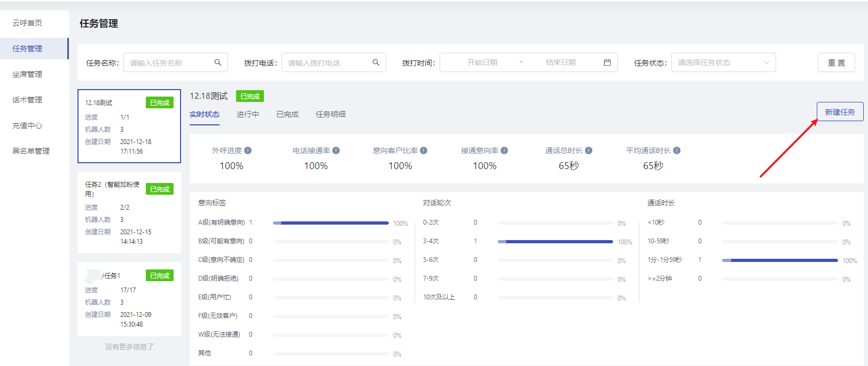Click the 任务管理 page title
Viewport: 868px width, 366px height.
tap(99, 23)
